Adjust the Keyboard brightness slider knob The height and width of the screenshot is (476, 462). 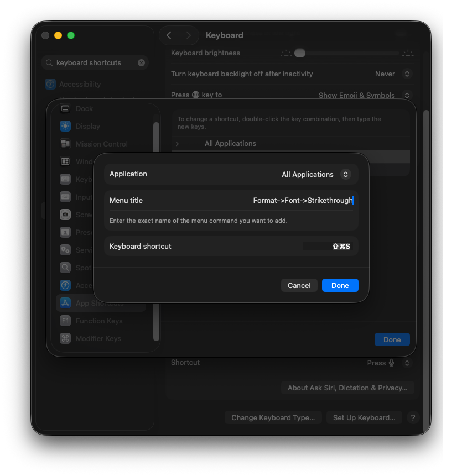(300, 53)
